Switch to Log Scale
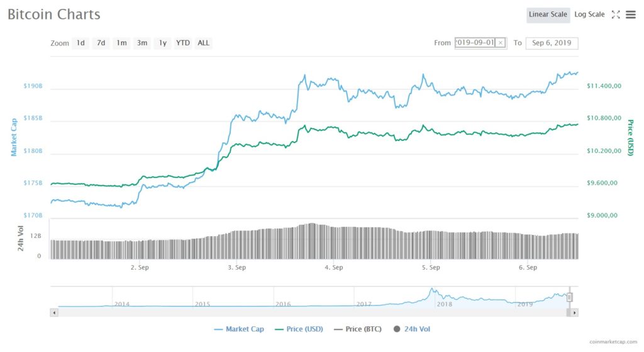This screenshot has width=644, height=352. tap(589, 14)
